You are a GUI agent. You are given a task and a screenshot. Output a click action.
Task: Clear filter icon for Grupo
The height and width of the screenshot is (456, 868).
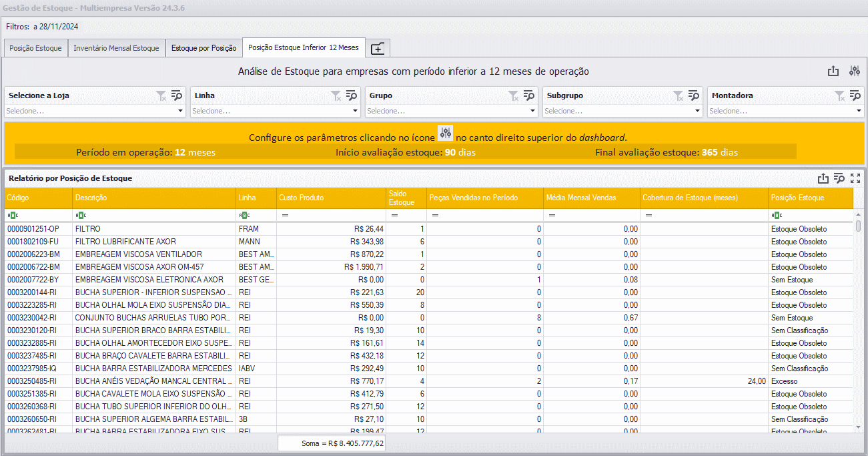point(513,95)
